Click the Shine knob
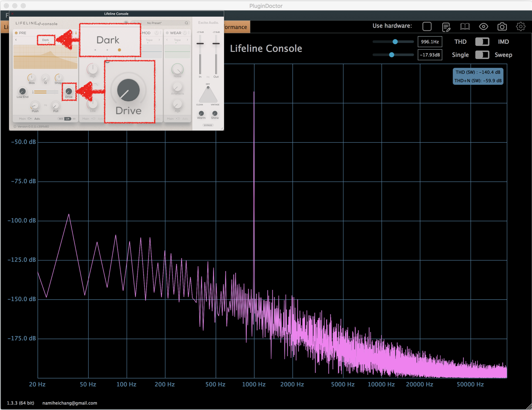Image resolution: width=532 pixels, height=410 pixels. click(x=215, y=113)
